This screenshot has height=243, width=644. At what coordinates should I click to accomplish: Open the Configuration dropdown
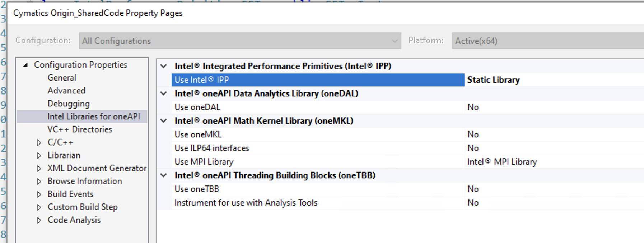(240, 41)
